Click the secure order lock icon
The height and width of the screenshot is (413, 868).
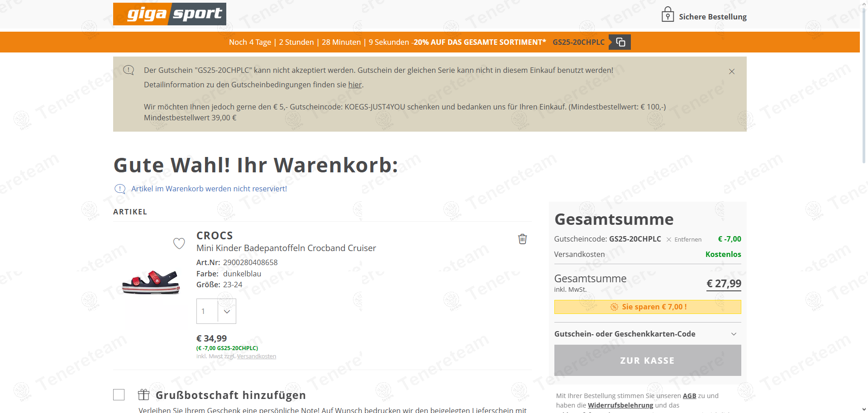click(668, 15)
